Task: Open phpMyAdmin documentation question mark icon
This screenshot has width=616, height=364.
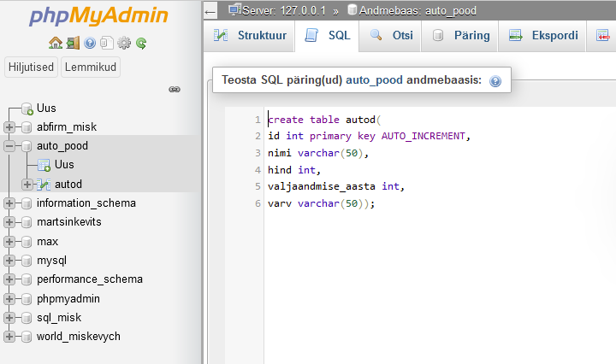Action: click(90, 43)
